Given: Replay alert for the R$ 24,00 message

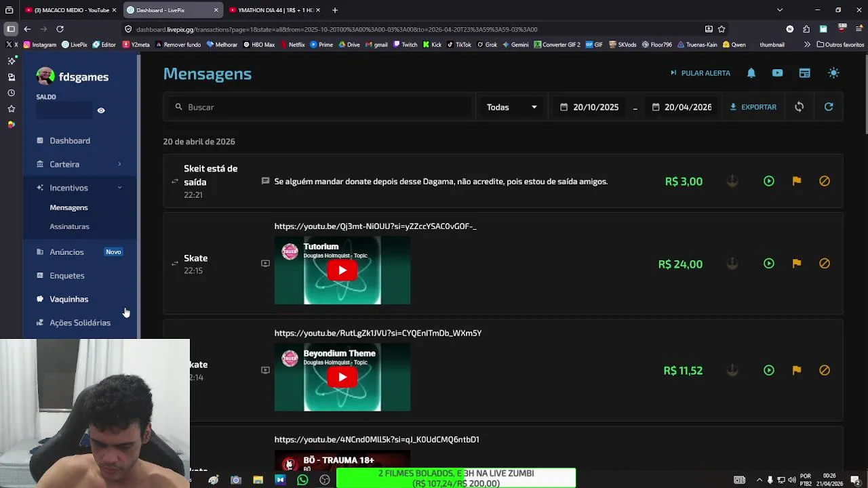Looking at the screenshot, I should [x=769, y=264].
